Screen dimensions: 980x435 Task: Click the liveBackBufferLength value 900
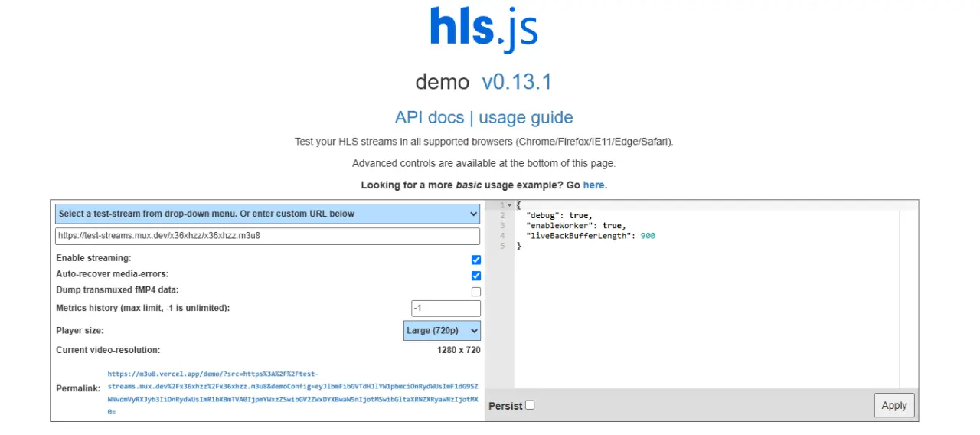[648, 236]
